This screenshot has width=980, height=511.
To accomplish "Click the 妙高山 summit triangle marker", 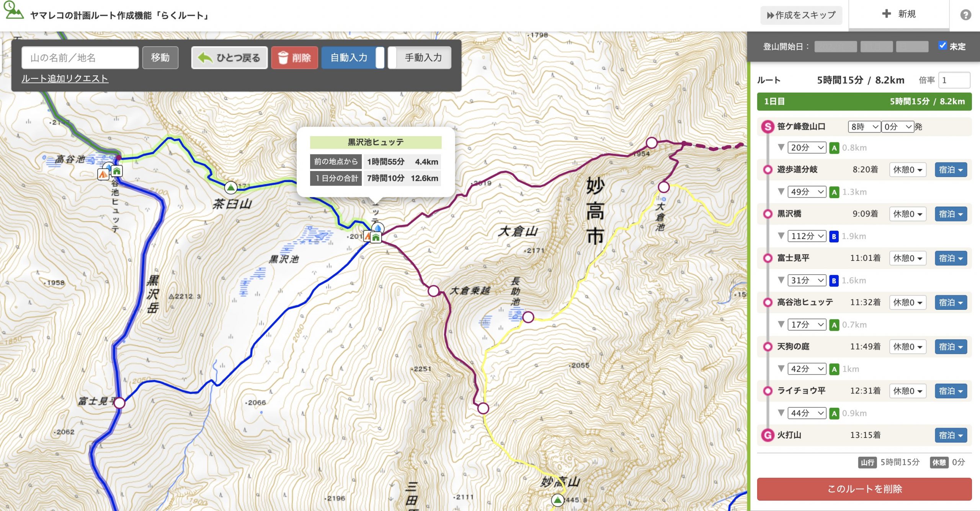I will (x=558, y=500).
